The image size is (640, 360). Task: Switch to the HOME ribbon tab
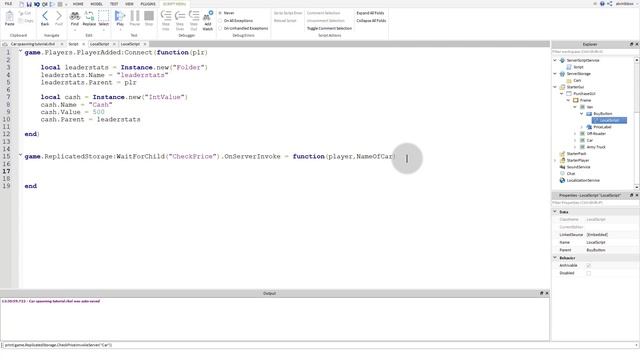[x=78, y=4]
